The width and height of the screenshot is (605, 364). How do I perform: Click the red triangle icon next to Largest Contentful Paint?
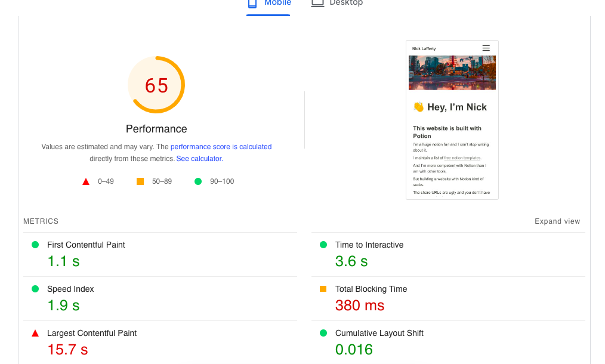(35, 332)
